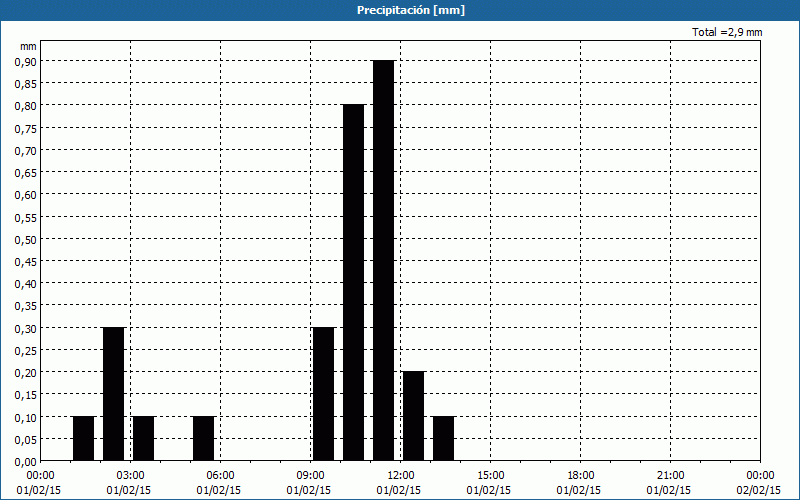800x500 pixels.
Task: Click the 0,00 y-axis label
Action: 26,462
